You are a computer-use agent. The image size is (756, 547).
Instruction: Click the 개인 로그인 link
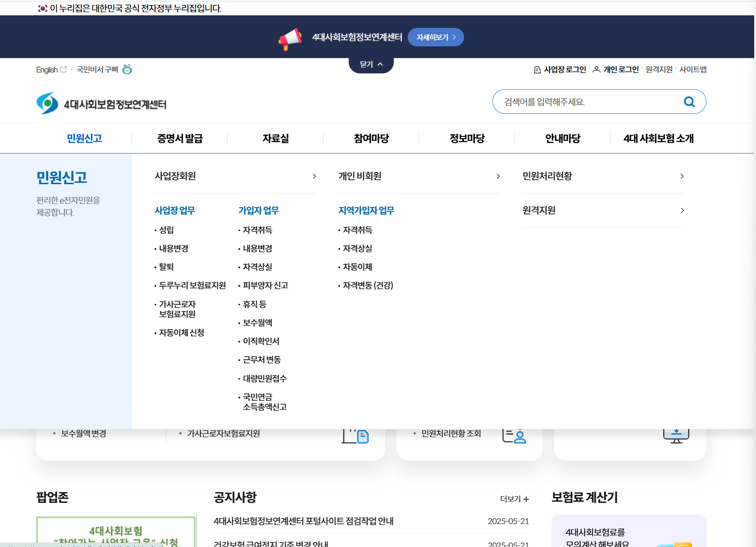click(x=621, y=69)
